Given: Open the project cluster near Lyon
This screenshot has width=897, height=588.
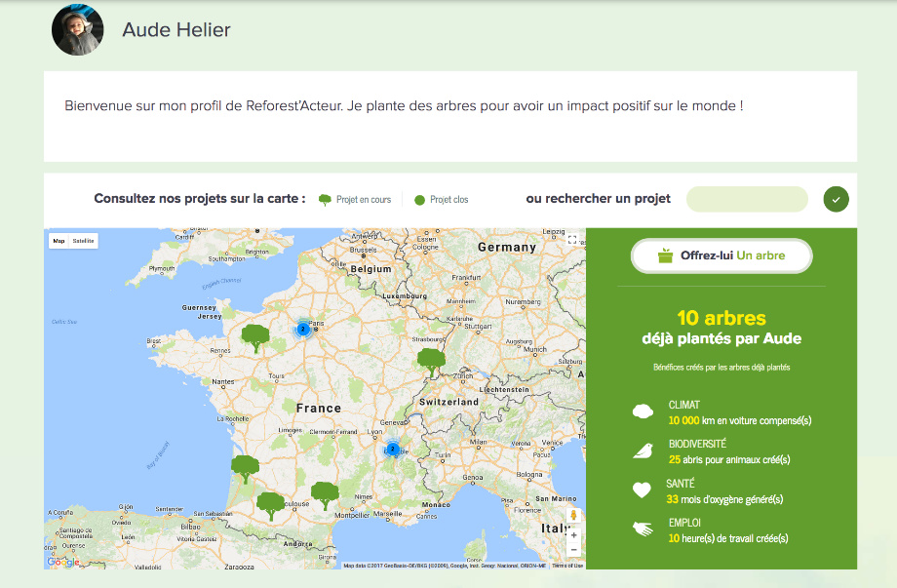Looking at the screenshot, I should click(x=393, y=450).
